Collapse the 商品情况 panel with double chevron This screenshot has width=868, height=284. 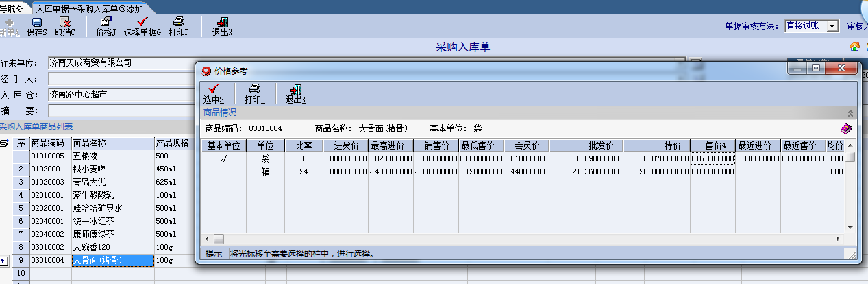[850, 113]
